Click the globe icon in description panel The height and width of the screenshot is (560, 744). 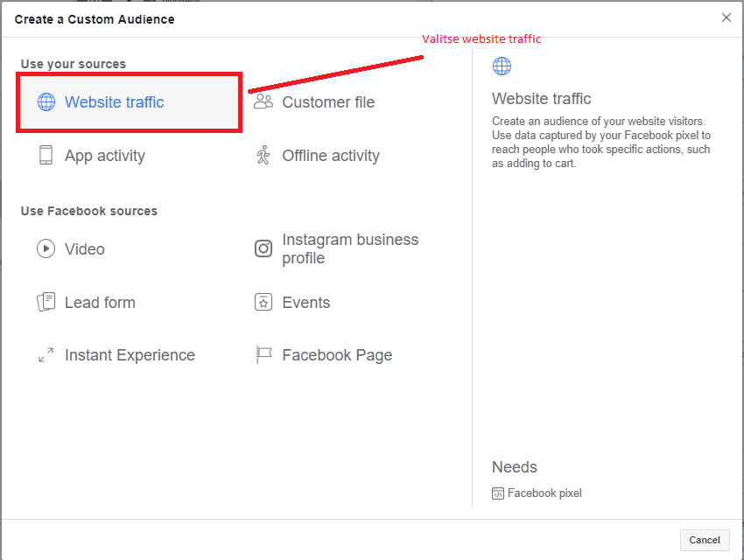502,66
